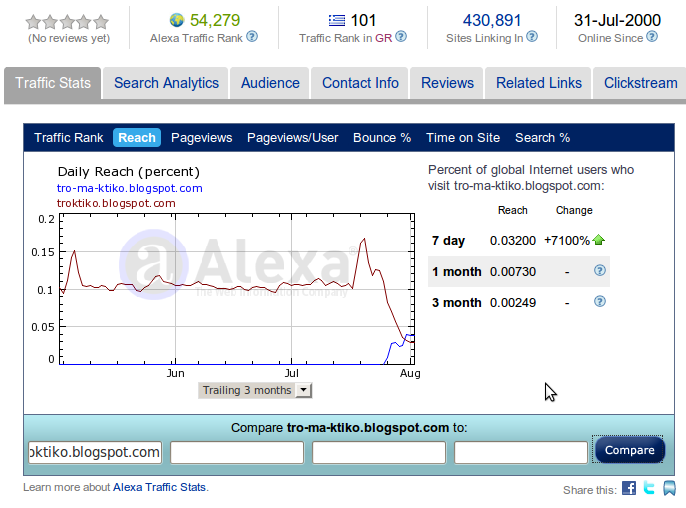Show the Time on Site chart
This screenshot has height=508, width=686.
(x=463, y=138)
